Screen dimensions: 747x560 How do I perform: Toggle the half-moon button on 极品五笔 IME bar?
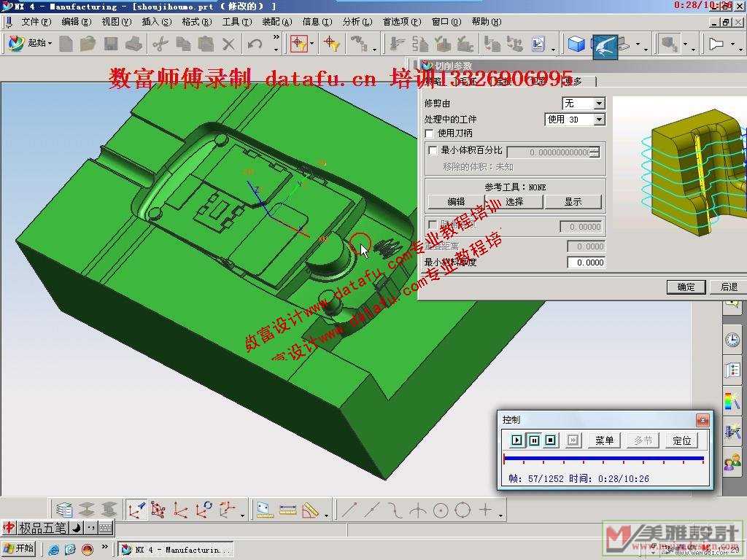tap(77, 528)
